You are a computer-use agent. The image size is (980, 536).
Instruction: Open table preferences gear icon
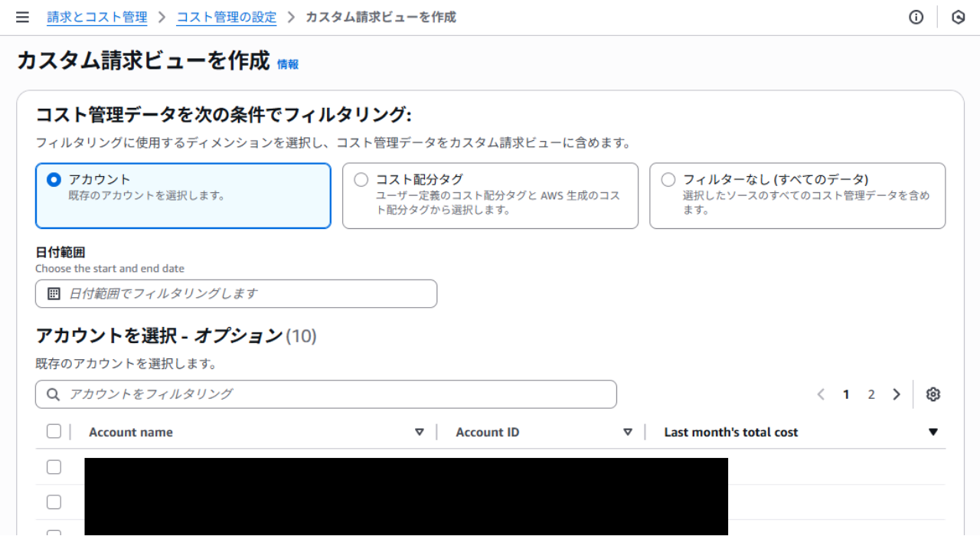click(x=933, y=394)
